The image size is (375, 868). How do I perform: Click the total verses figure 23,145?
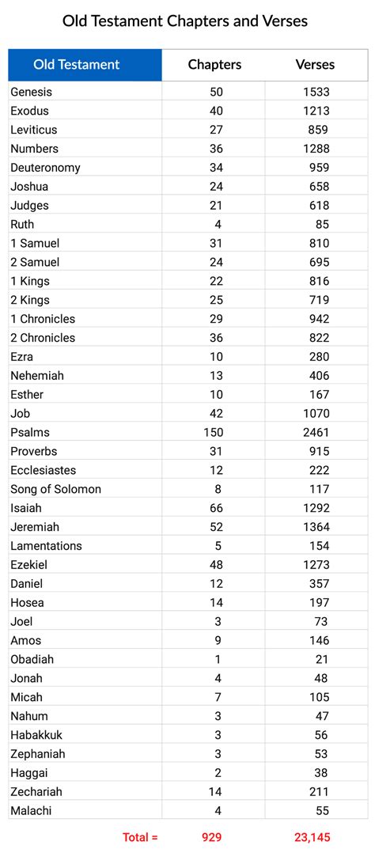pos(312,838)
